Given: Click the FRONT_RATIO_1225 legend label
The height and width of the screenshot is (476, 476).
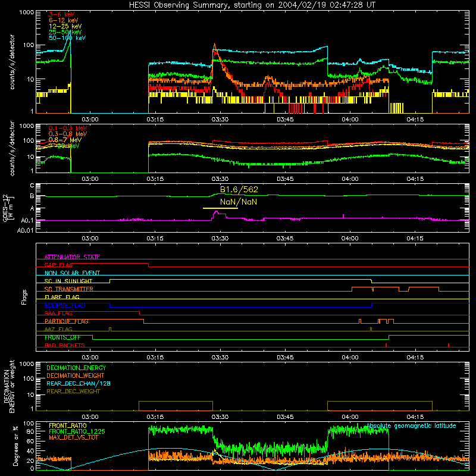Looking at the screenshot, I should click(x=77, y=431).
